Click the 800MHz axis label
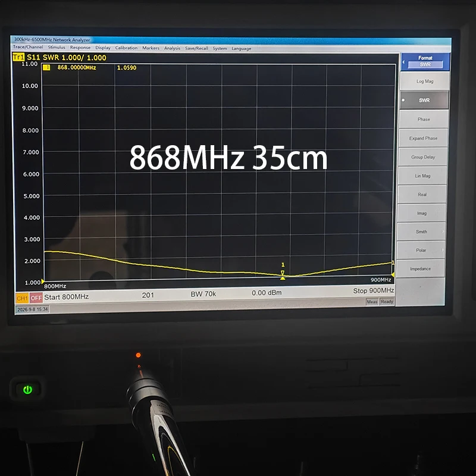 [55, 286]
